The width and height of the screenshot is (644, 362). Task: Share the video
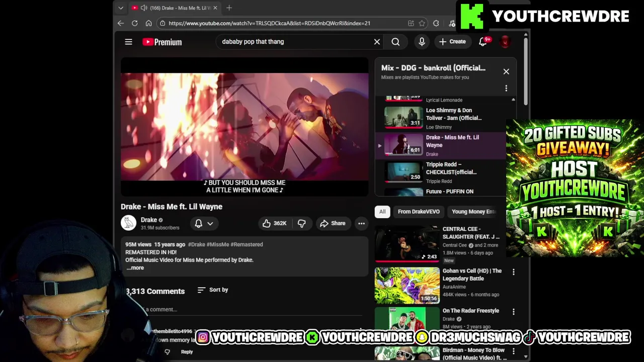(333, 223)
